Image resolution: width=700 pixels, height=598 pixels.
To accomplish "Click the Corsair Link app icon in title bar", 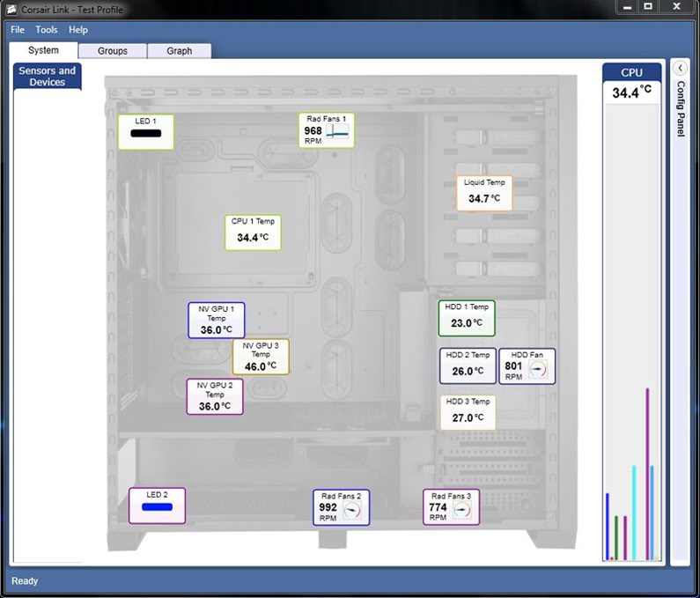I will coord(11,10).
